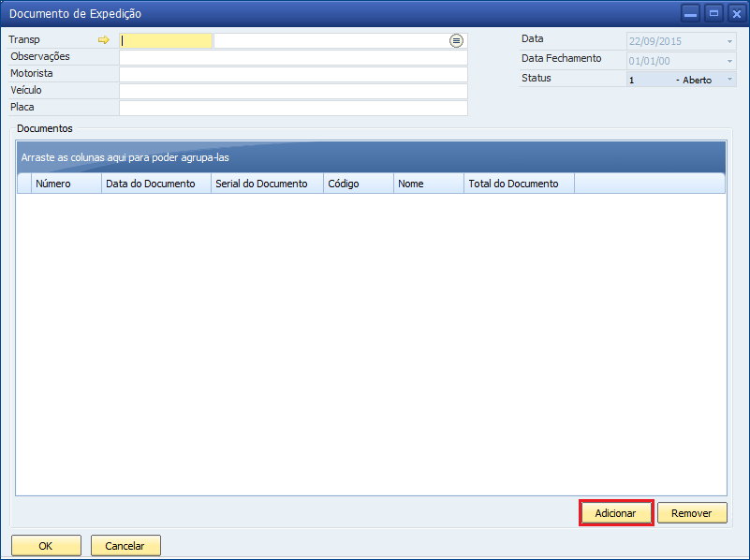The height and width of the screenshot is (560, 750).
Task: Click the yellow link arrow beside Transp
Action: point(103,40)
